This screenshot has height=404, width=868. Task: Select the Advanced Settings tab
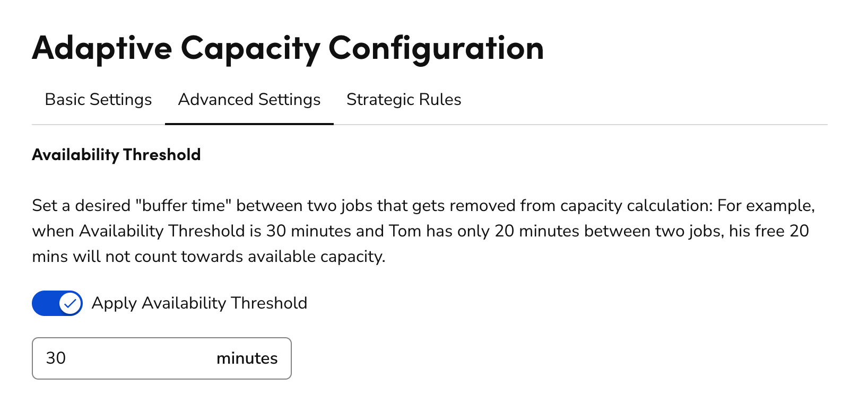[248, 100]
